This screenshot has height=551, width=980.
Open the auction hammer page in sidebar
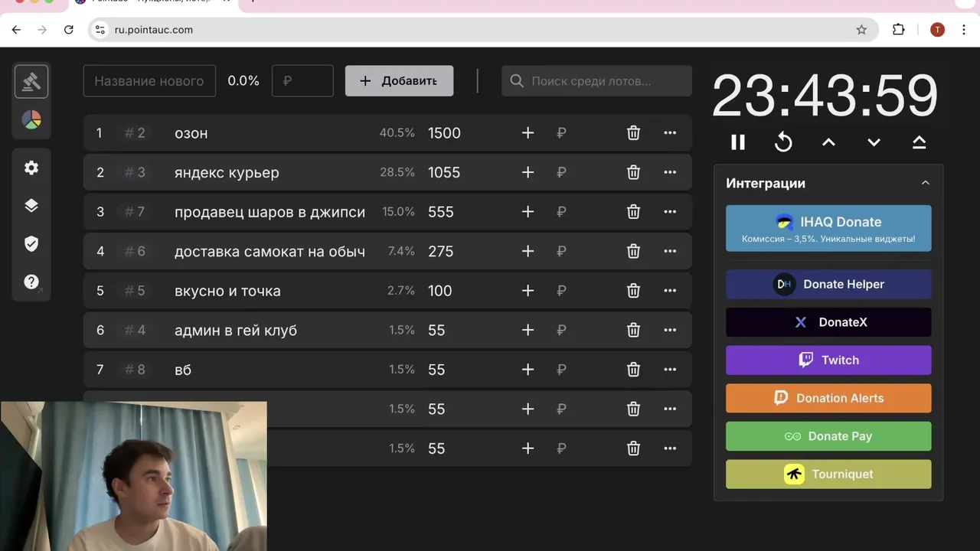pyautogui.click(x=31, y=82)
